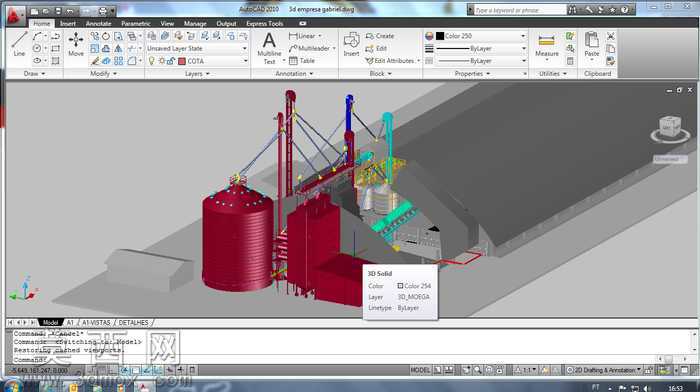This screenshot has width=700, height=392.
Task: Expand the Layers panel
Action: pyautogui.click(x=197, y=74)
